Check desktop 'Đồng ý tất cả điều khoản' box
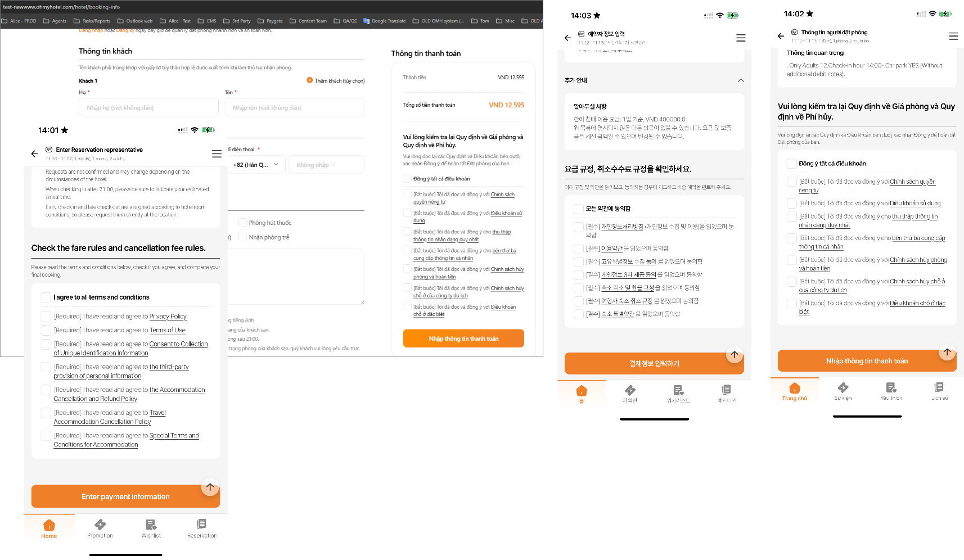 tap(407, 179)
